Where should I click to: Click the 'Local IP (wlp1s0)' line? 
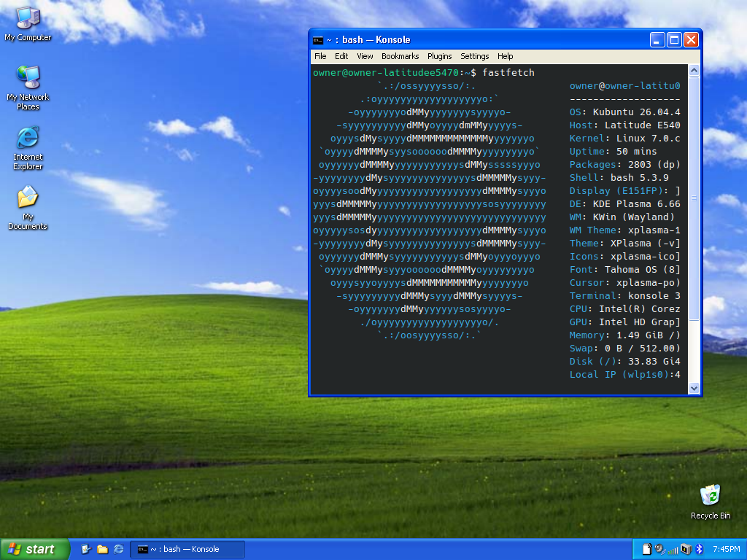[x=624, y=374]
